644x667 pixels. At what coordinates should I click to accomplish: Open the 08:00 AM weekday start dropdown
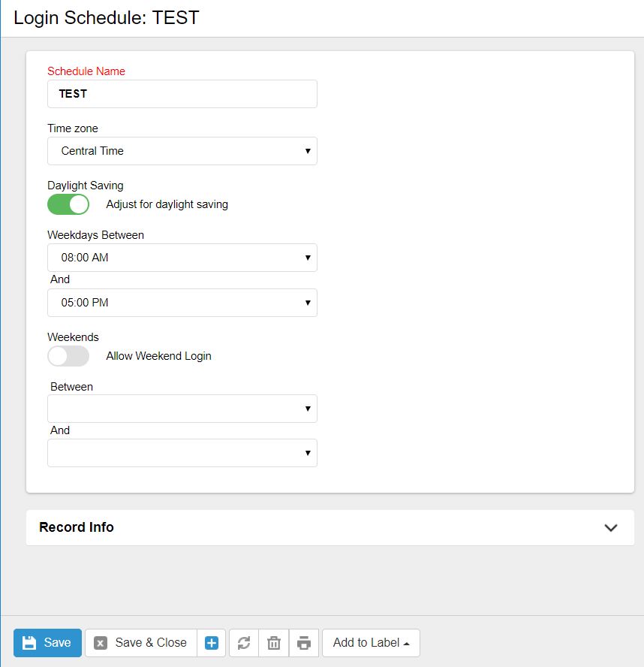click(182, 258)
